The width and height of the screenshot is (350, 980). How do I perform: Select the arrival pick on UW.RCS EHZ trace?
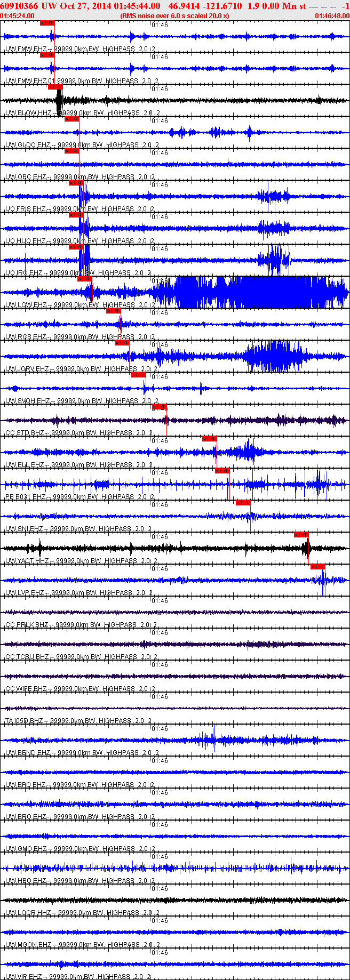tap(114, 310)
